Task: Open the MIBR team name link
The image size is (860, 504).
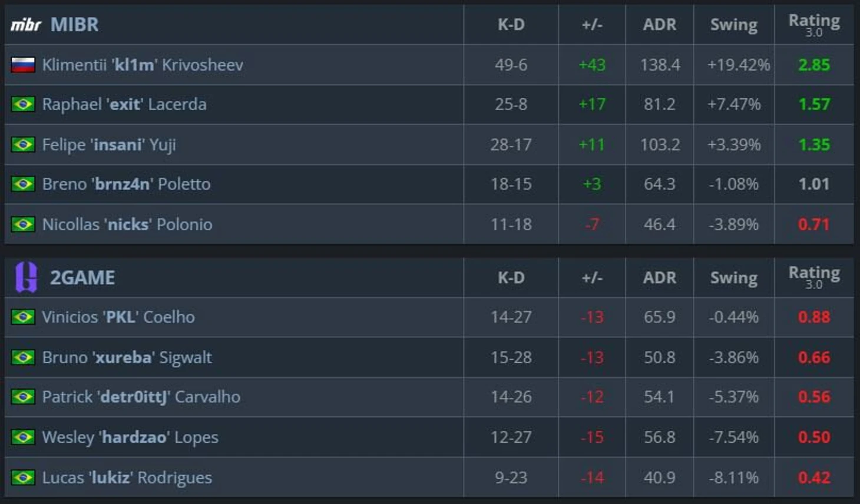Action: (74, 25)
